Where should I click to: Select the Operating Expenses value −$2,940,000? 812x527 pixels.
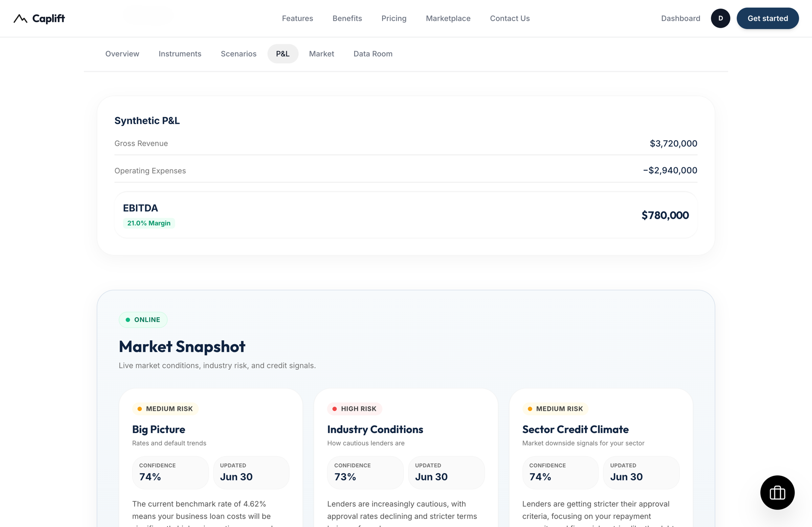(670, 170)
